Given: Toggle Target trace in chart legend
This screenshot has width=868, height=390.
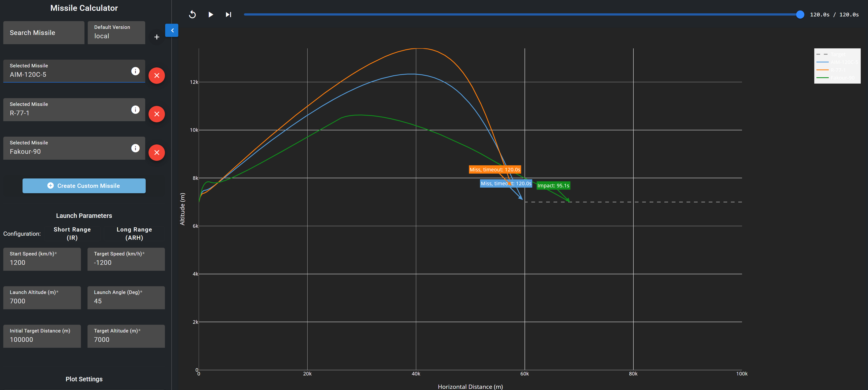Looking at the screenshot, I should (837, 54).
